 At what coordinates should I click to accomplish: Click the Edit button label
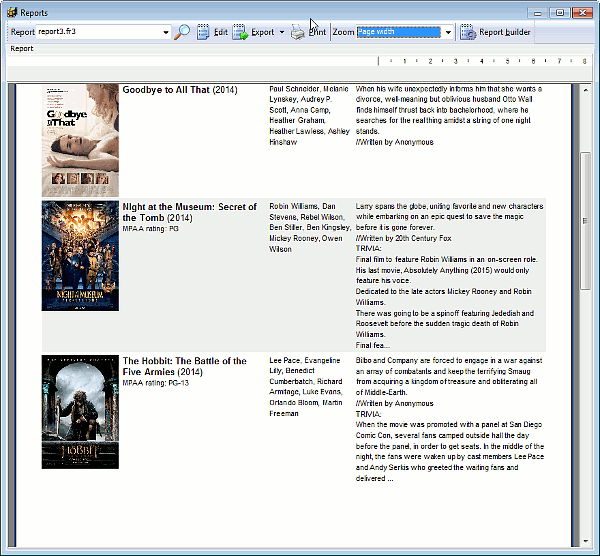pos(221,32)
